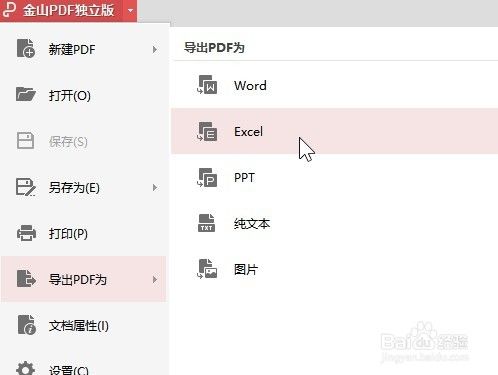This screenshot has width=498, height=375.
Task: Export PDF as PPT
Action: 334,177
